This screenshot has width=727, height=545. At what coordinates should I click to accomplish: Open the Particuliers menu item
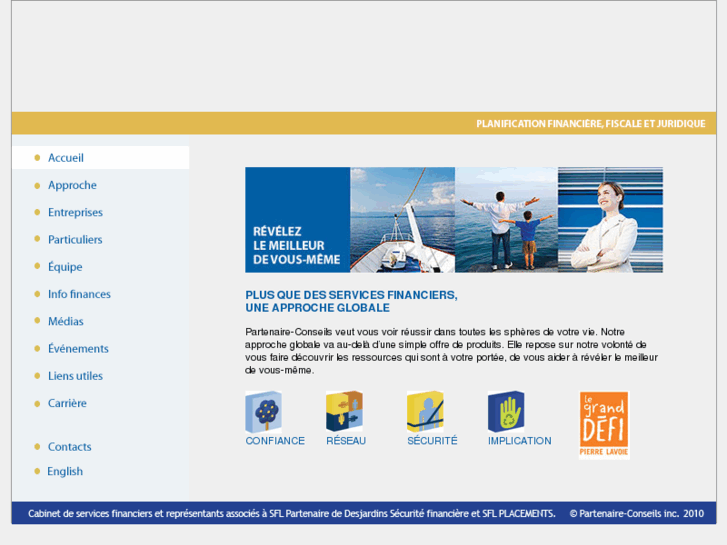75,240
